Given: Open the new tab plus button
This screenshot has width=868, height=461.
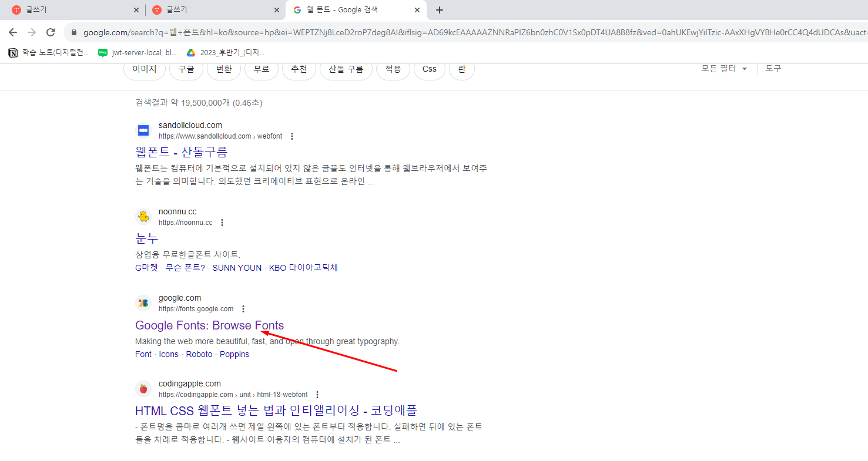Looking at the screenshot, I should point(440,10).
